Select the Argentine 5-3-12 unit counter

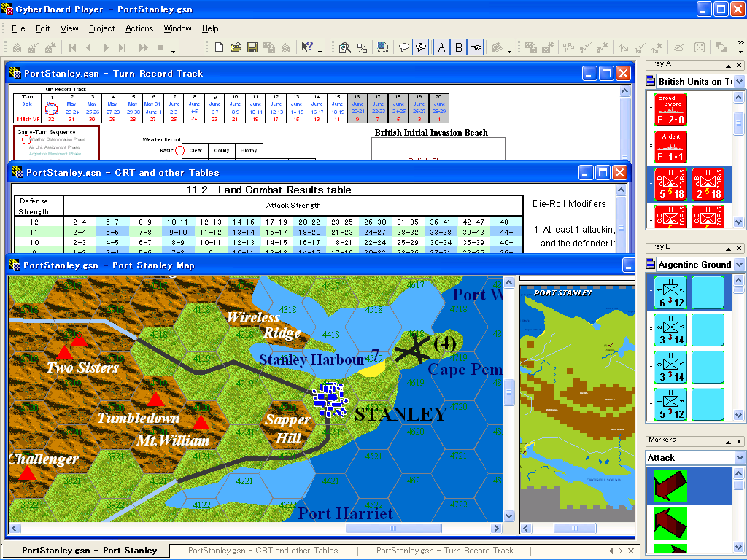click(671, 404)
